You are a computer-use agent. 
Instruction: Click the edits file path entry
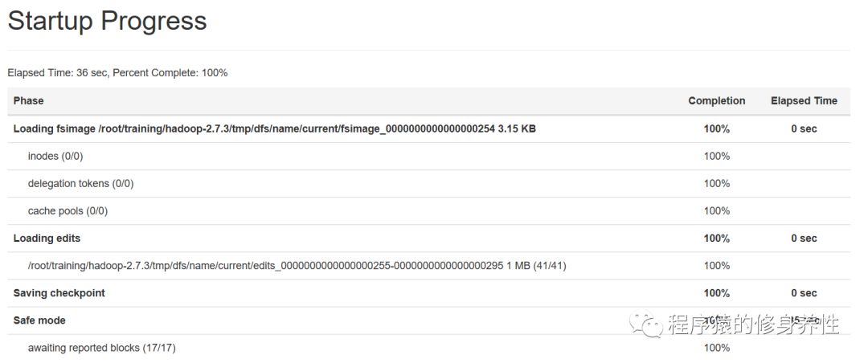pyautogui.click(x=297, y=266)
